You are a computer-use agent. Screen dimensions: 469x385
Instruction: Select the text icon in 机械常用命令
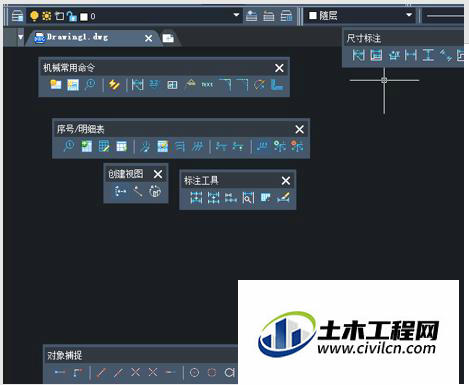coord(207,85)
